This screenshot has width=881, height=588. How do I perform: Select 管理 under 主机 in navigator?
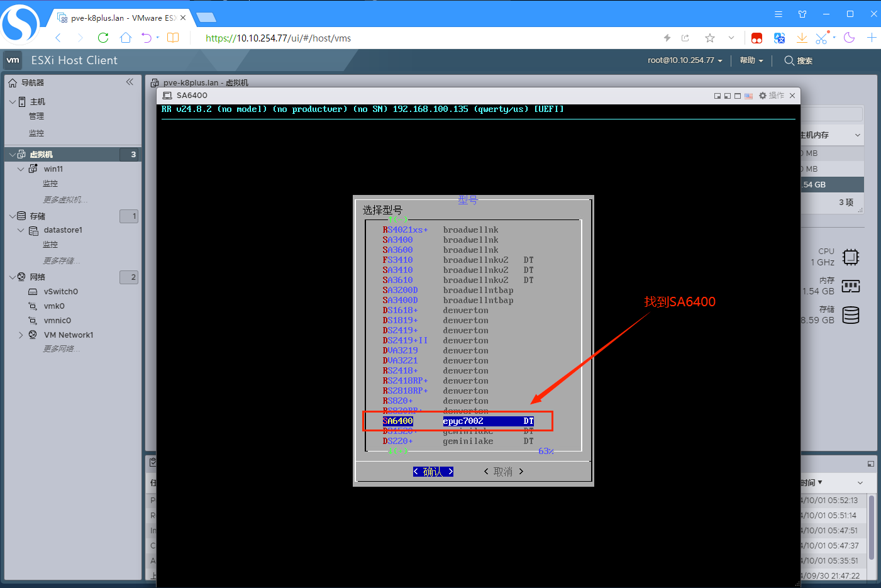(x=36, y=116)
